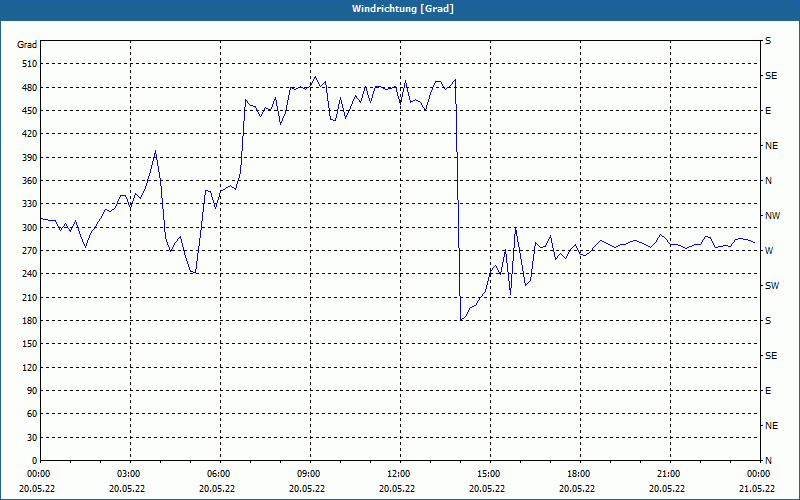Click the SE compass label level with 480

tap(771, 76)
